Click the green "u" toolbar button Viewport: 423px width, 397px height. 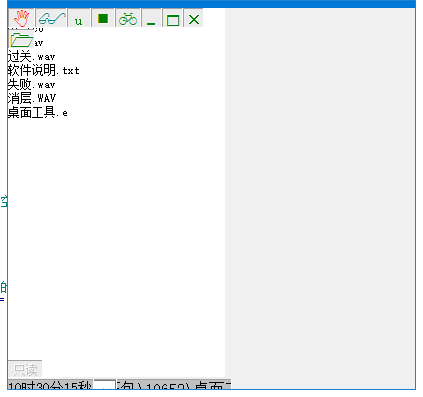(x=79, y=18)
